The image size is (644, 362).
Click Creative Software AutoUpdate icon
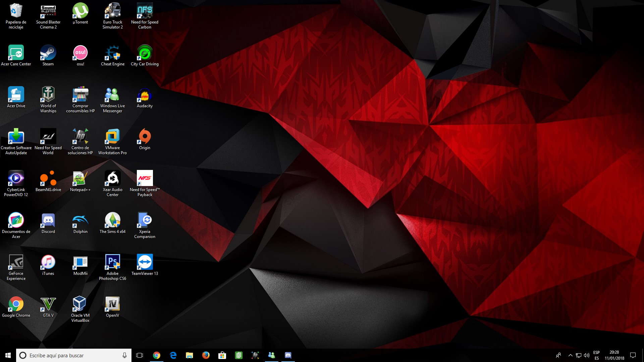(16, 141)
